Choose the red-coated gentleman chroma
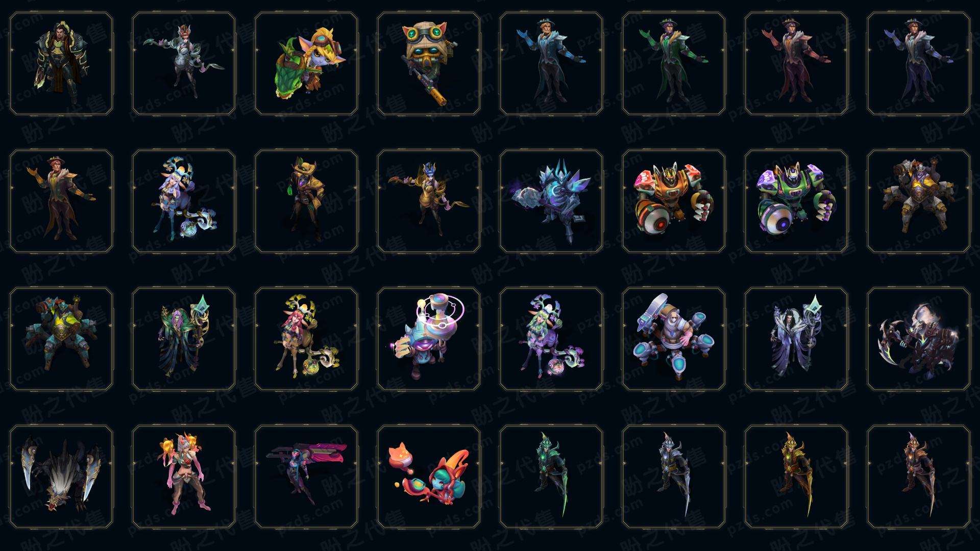The height and width of the screenshot is (551, 980). (796, 64)
